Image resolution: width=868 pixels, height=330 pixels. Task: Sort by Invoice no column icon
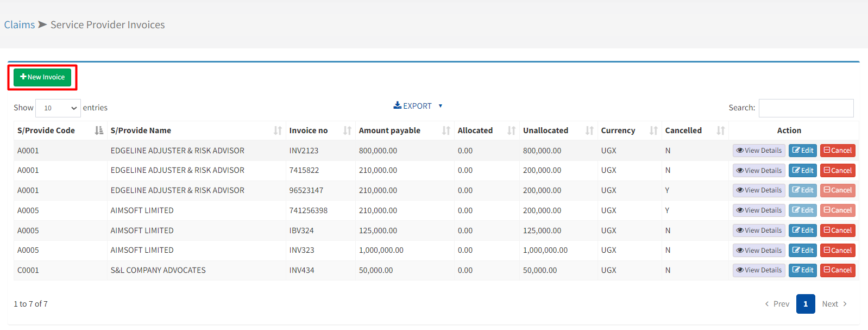[x=347, y=130]
